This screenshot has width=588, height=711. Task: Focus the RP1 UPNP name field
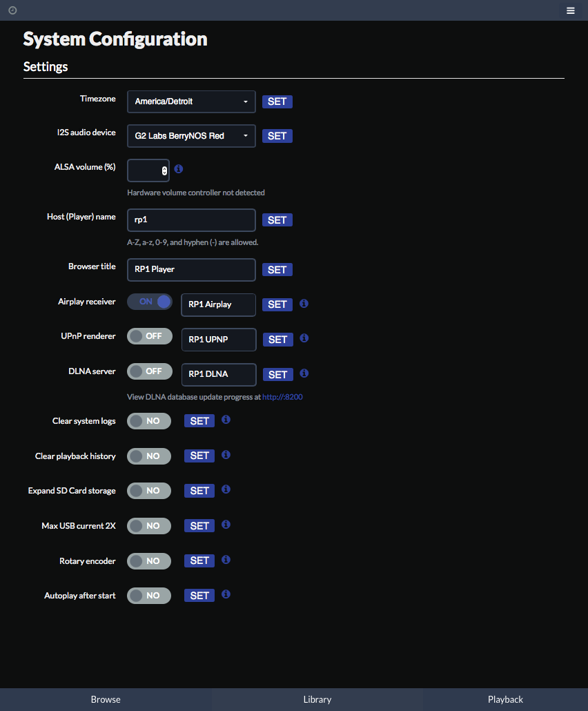coord(219,340)
